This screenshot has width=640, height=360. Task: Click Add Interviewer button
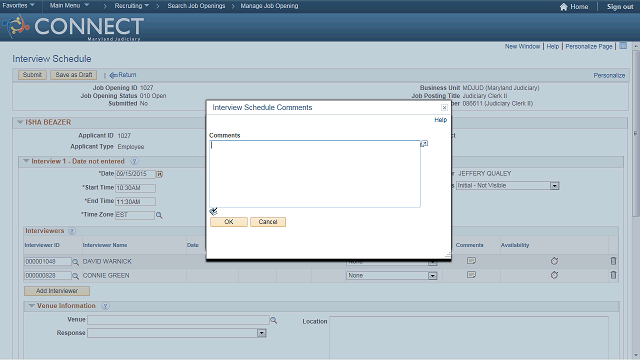(57, 291)
